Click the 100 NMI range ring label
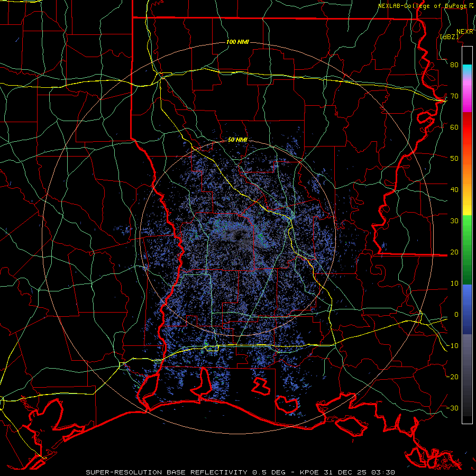The image size is (476, 476). tap(237, 42)
